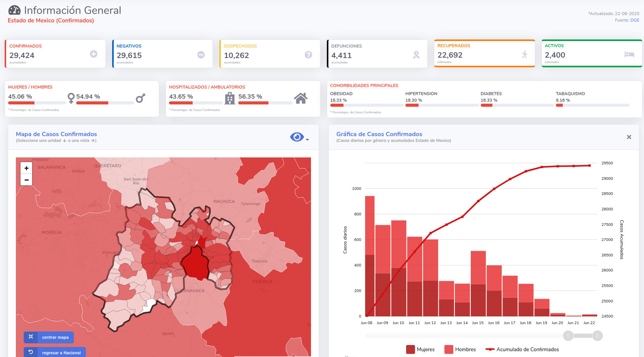Image resolution: width=644 pixels, height=357 pixels.
Task: Click the Jun 15 bar in the chart
Action: pyautogui.click(x=478, y=284)
